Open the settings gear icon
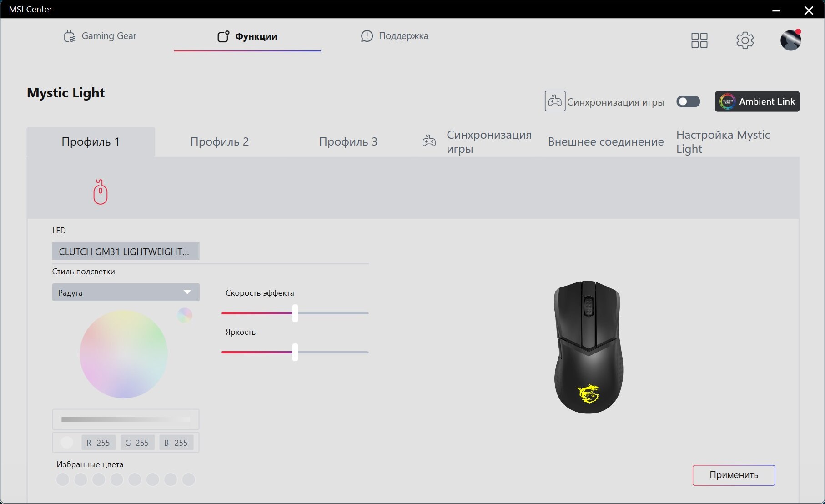 click(745, 40)
